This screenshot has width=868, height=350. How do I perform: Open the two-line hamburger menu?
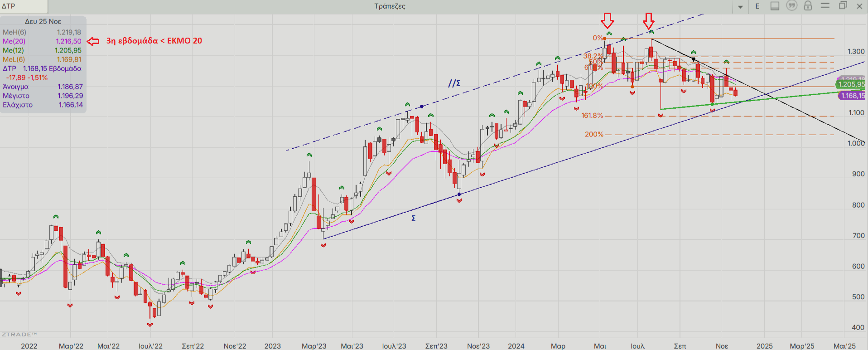825,6
